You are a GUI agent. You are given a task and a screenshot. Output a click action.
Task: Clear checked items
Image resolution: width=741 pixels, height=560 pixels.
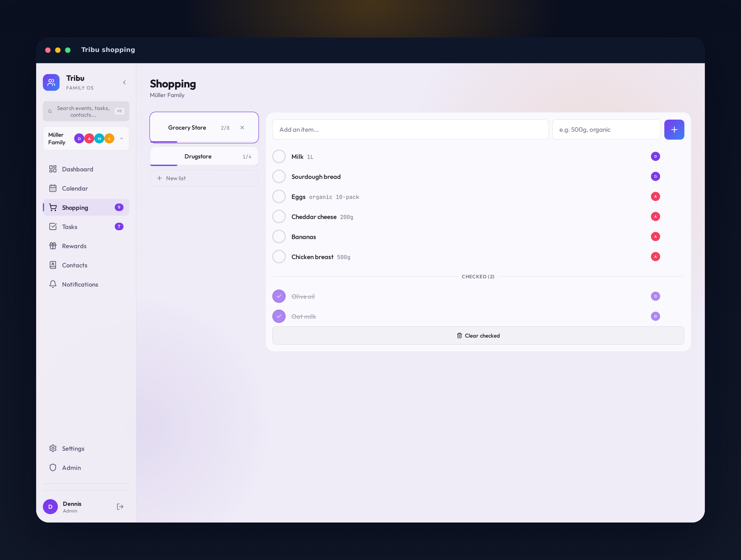(478, 336)
